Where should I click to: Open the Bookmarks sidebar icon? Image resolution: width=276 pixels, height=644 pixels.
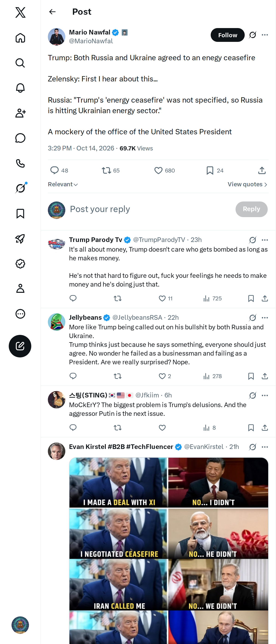tap(20, 214)
